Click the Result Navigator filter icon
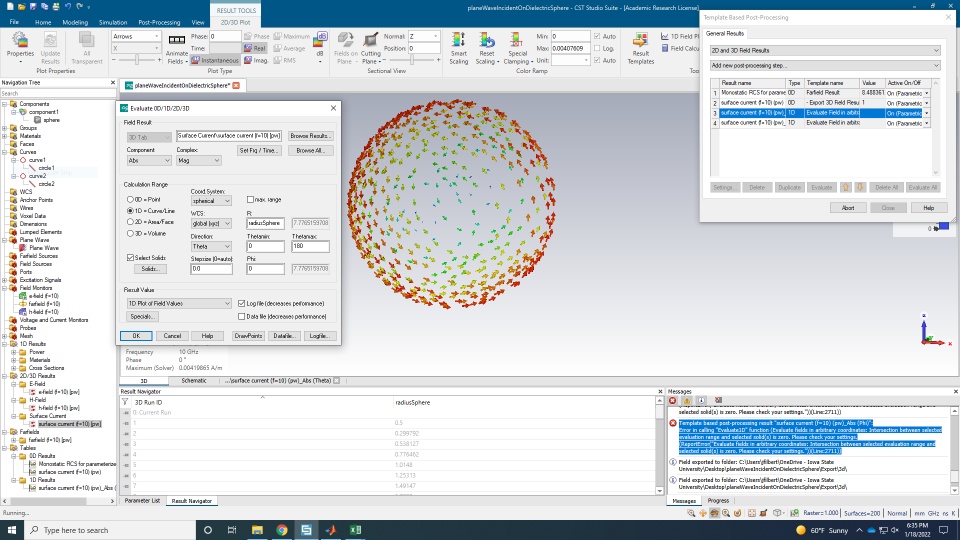The image size is (960, 540). pyautogui.click(x=126, y=402)
